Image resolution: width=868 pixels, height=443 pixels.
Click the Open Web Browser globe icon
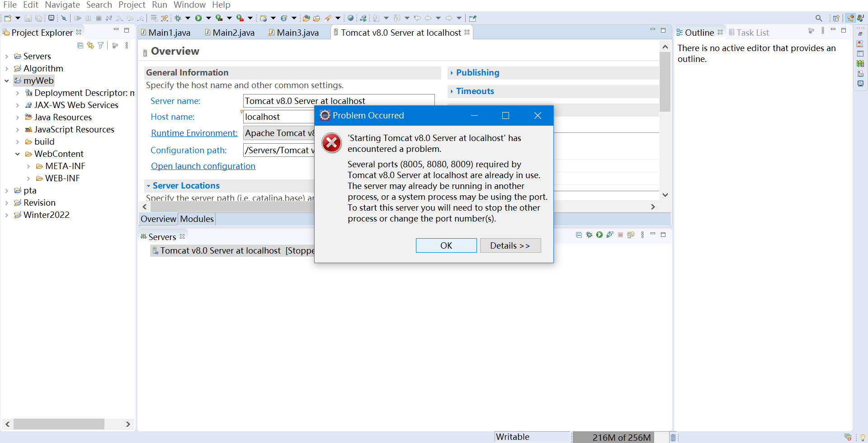(x=350, y=18)
